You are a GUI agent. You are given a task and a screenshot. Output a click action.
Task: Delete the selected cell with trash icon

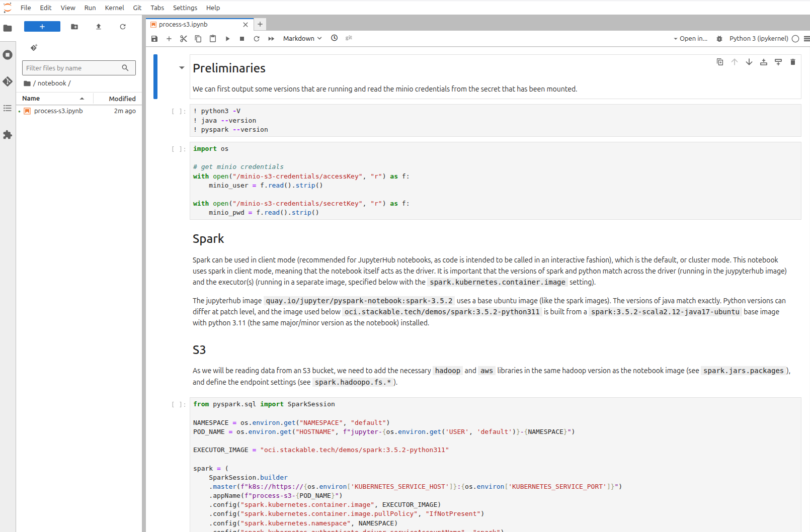[x=793, y=62]
